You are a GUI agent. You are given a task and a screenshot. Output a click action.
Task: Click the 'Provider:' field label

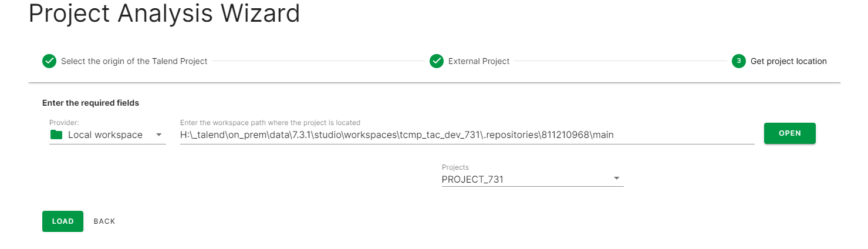point(63,123)
